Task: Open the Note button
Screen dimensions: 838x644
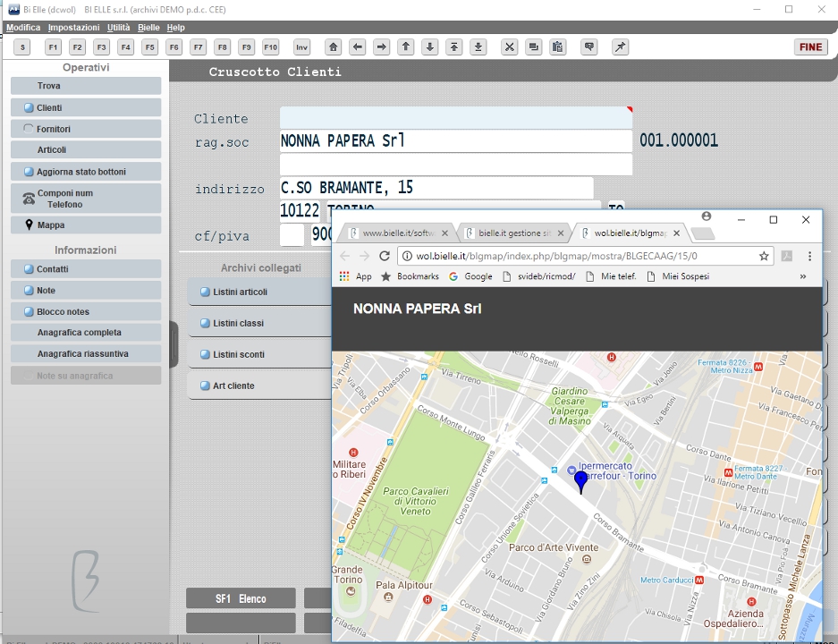Action: 86,290
